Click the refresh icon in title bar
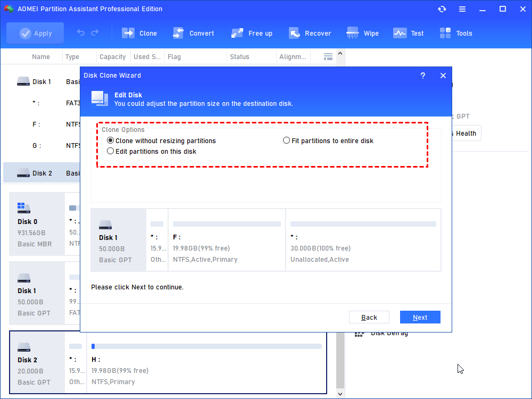 [442, 9]
